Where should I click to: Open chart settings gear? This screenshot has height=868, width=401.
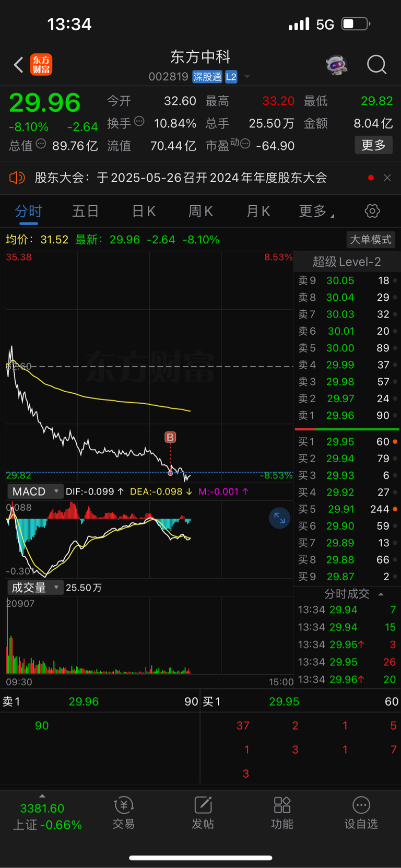372,211
